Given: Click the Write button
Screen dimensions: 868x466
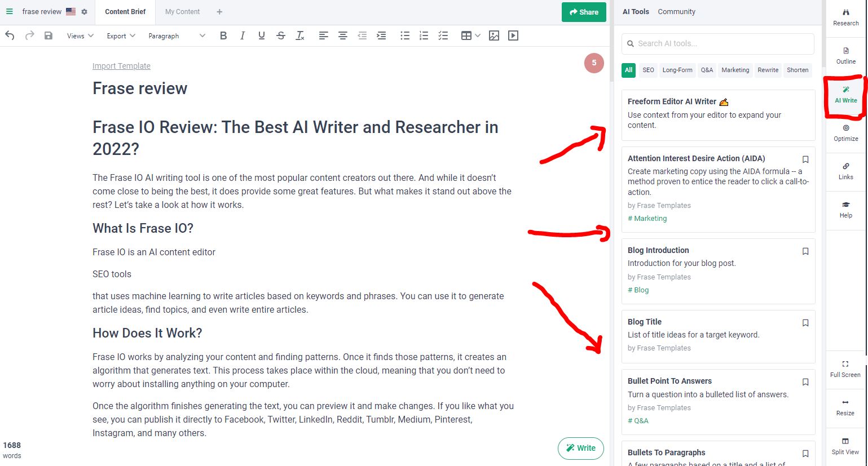Looking at the screenshot, I should click(x=581, y=449).
